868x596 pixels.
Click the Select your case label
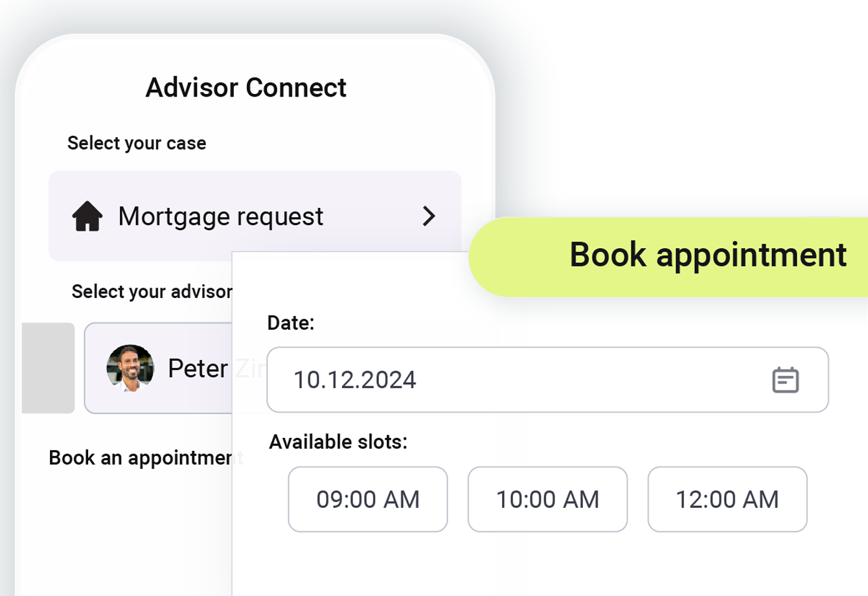point(137,143)
